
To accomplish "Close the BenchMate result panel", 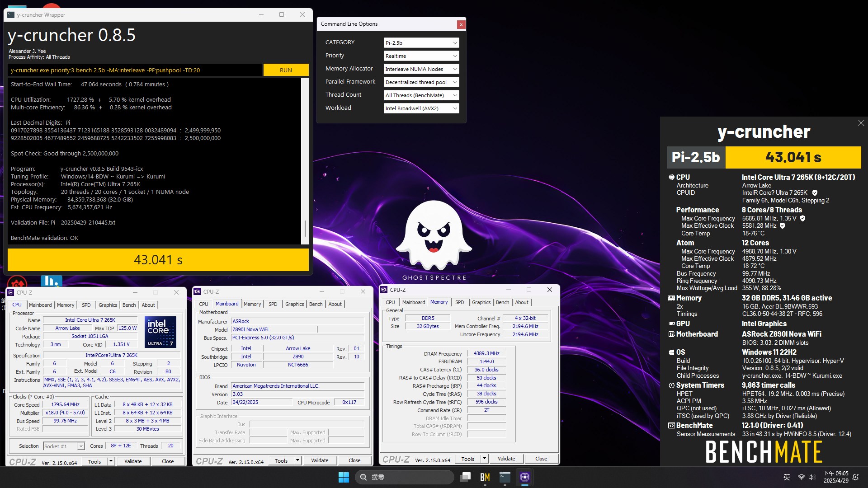I will click(861, 123).
